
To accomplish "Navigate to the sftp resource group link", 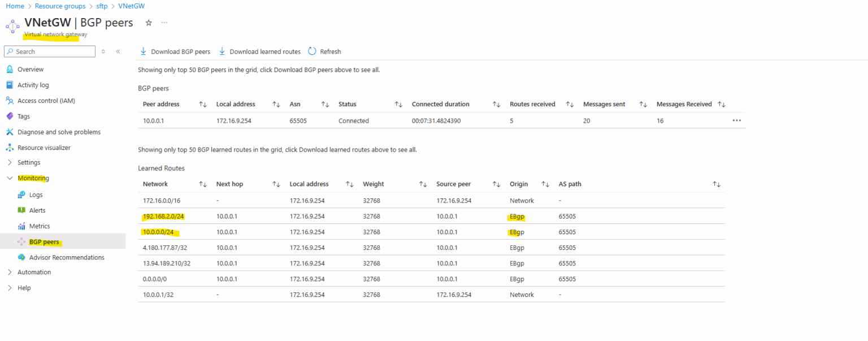I will (101, 6).
